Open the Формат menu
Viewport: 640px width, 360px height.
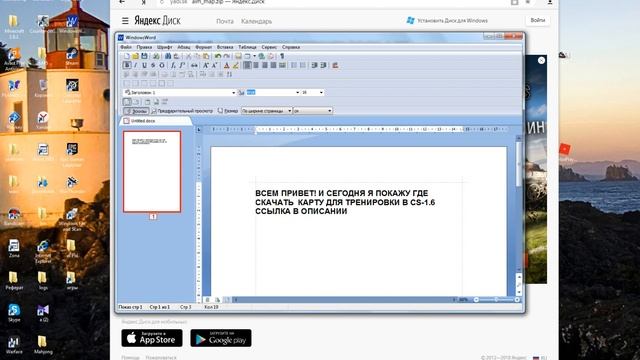(x=204, y=47)
